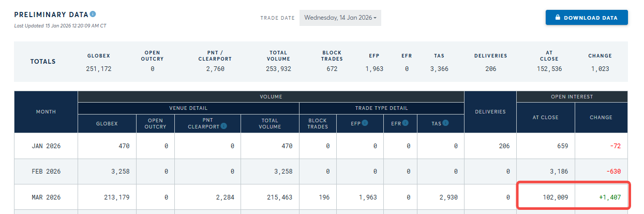The image size is (644, 214).
Task: Select the FEB 2026 month row
Action: point(321,172)
